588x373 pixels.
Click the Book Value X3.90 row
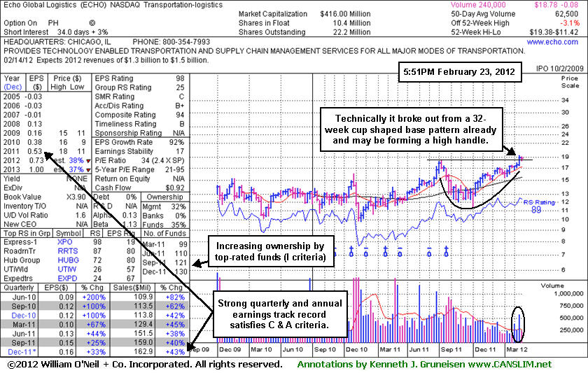click(x=45, y=197)
